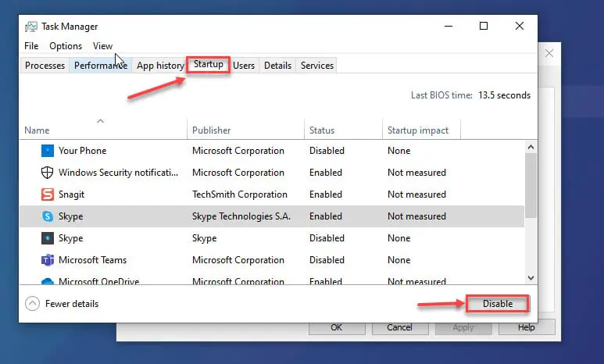Click Apply in the background dialog
This screenshot has height=364, width=604.
point(463,328)
